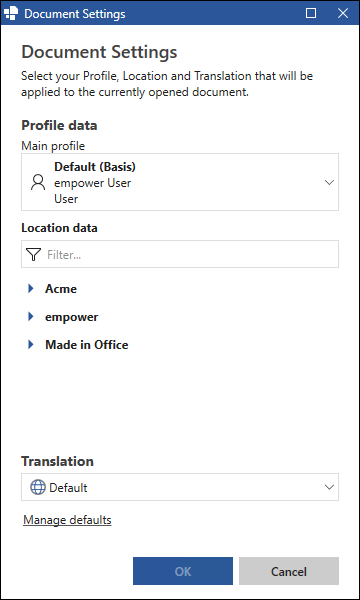This screenshot has height=600, width=360.
Task: Click the filter funnel icon
Action: coord(34,254)
